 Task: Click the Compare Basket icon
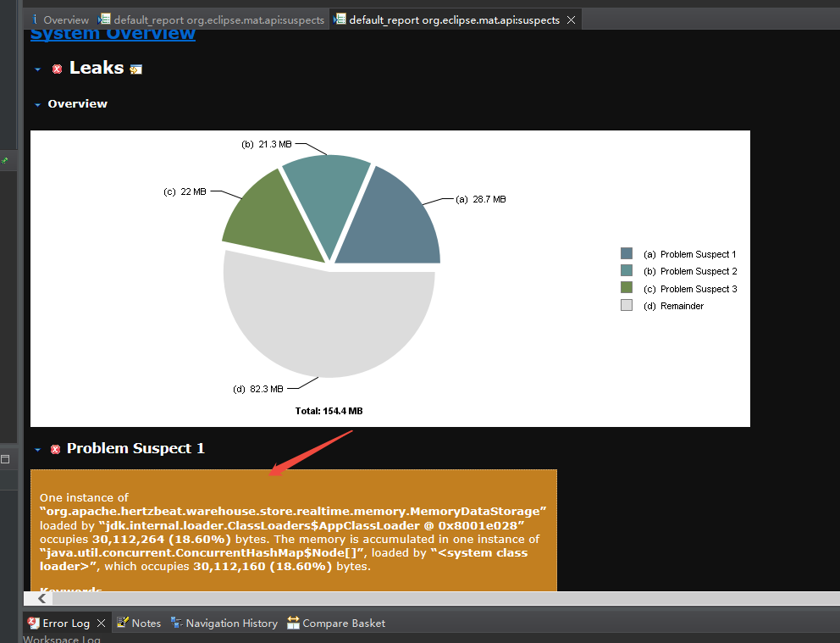point(293,623)
